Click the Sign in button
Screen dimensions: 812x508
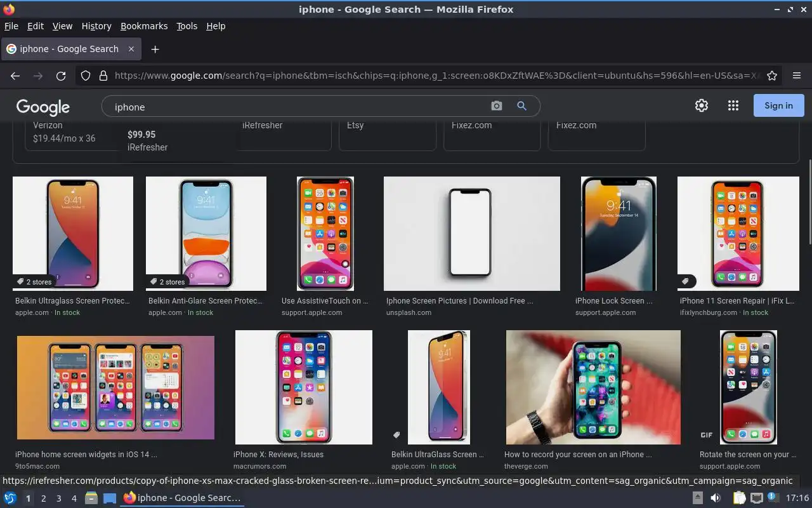[778, 105]
